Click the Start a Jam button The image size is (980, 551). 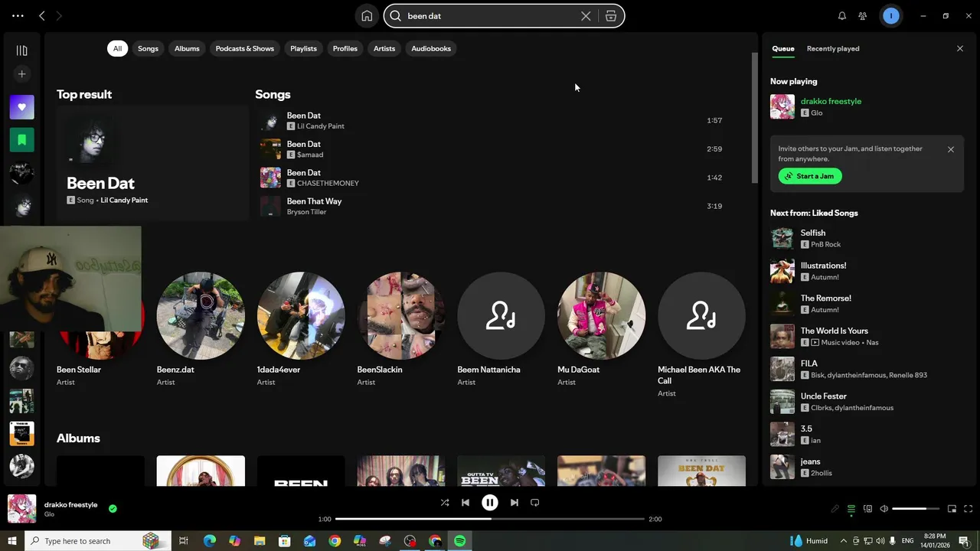[810, 176]
